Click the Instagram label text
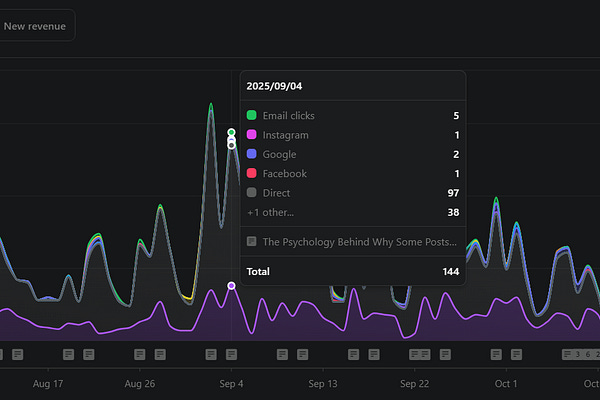This screenshot has width=600, height=400. [285, 135]
